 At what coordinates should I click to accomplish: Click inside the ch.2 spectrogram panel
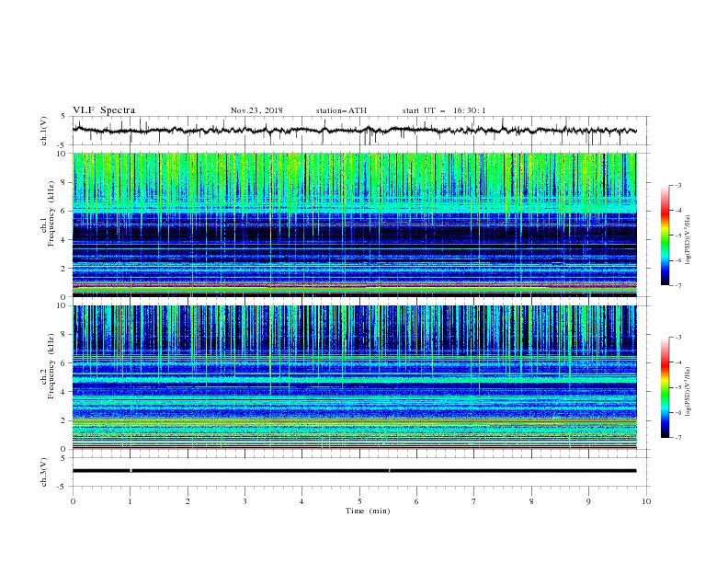(354, 377)
